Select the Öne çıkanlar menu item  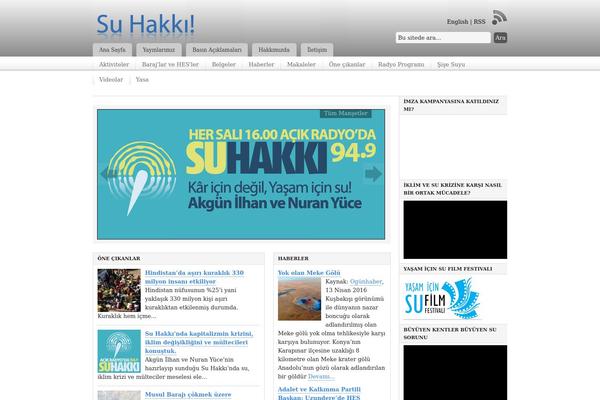[x=347, y=64]
